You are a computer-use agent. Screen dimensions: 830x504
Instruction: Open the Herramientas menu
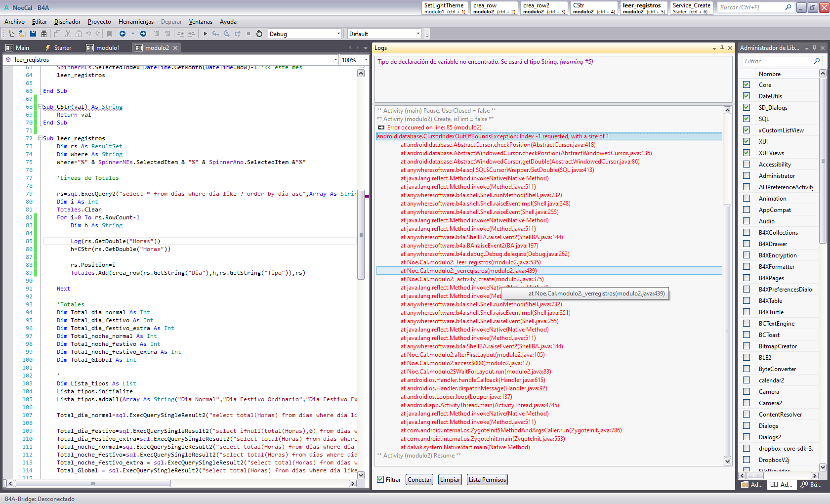136,22
